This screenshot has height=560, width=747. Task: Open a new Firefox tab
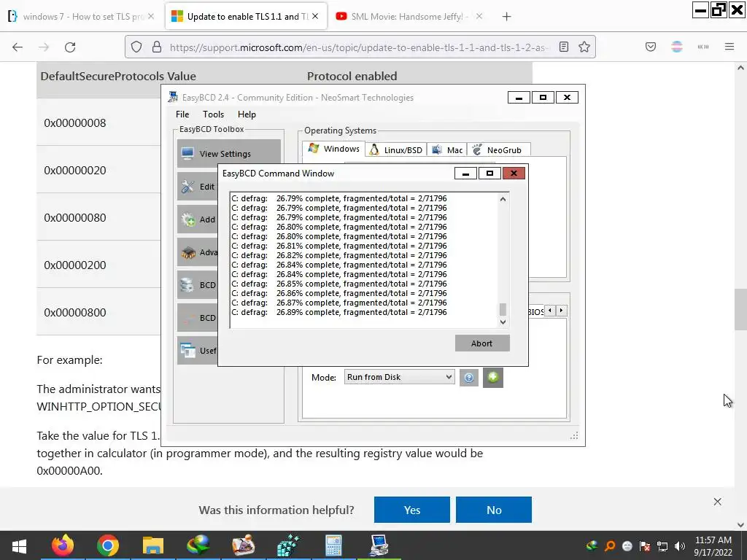coord(506,17)
